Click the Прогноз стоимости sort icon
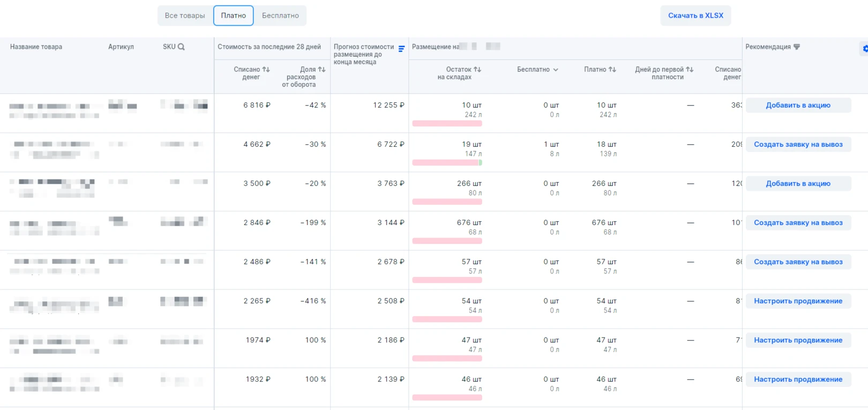Screen dimensions: 868x410 pos(401,49)
